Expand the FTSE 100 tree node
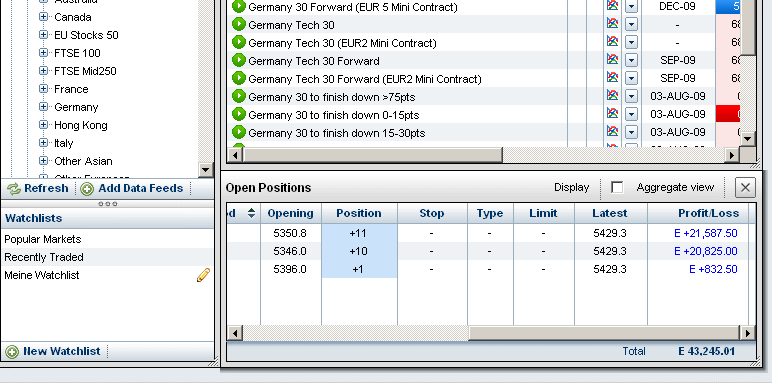 tap(43, 52)
